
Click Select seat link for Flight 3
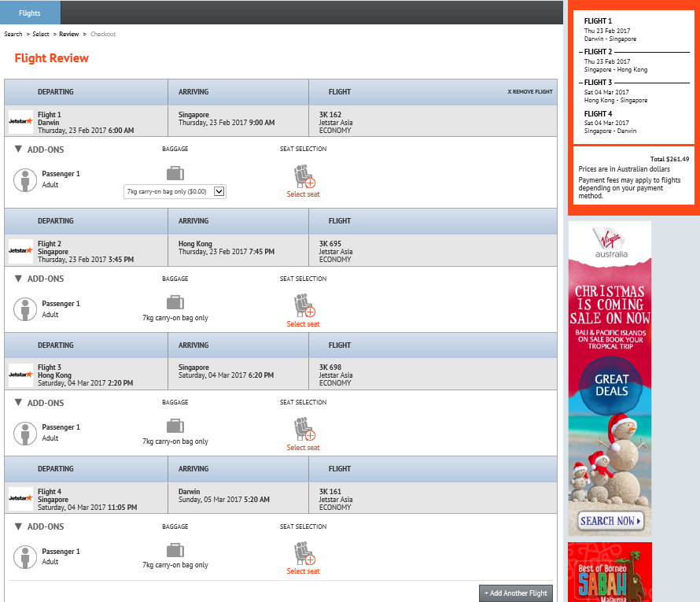[x=303, y=448]
